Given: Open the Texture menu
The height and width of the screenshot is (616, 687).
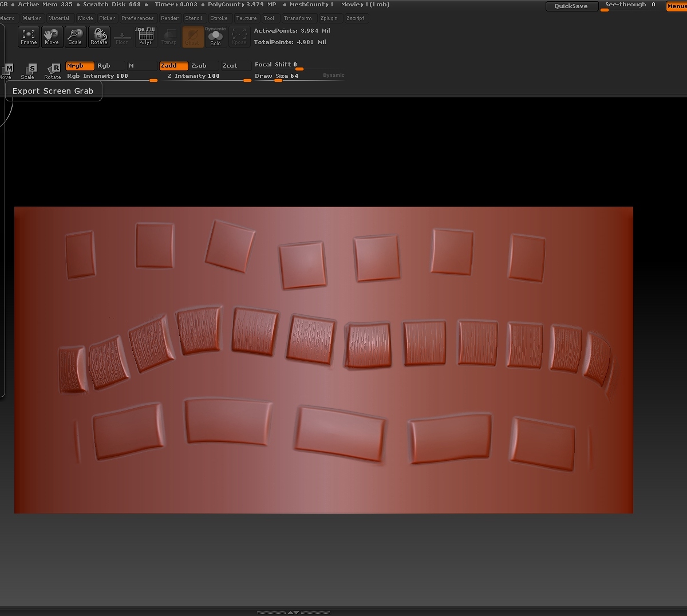Looking at the screenshot, I should click(247, 18).
